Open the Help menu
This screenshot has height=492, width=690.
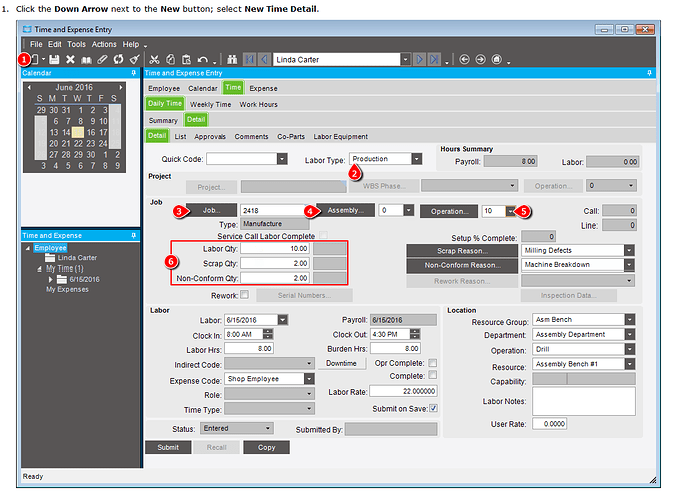click(x=131, y=44)
